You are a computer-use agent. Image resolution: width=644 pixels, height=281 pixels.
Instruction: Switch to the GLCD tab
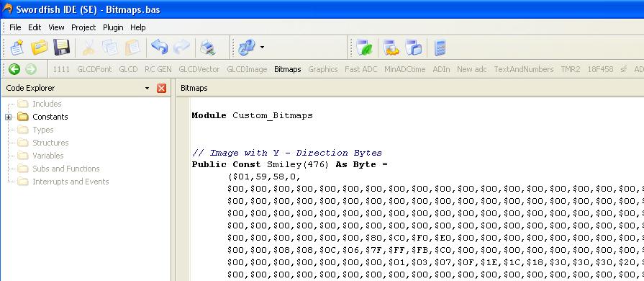[x=128, y=70]
